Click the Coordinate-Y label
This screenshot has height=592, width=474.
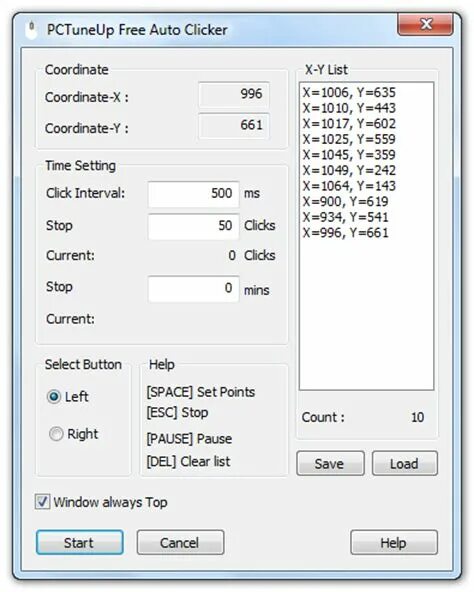pos(86,128)
